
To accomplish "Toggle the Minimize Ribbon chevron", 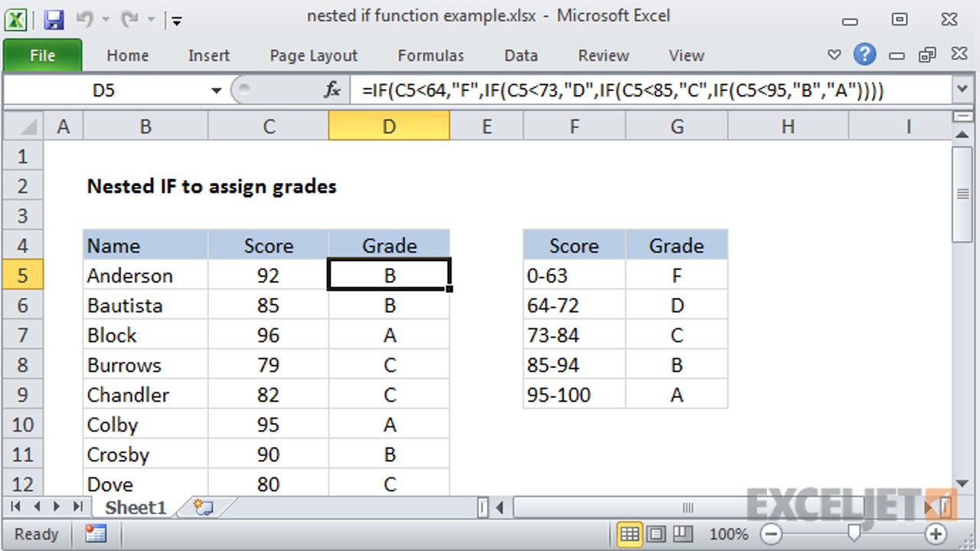I will click(834, 54).
